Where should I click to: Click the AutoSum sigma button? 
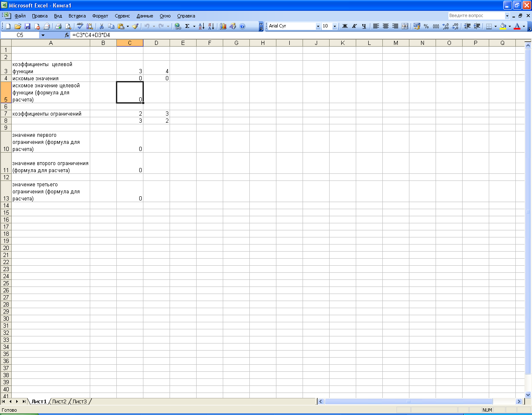tap(187, 26)
